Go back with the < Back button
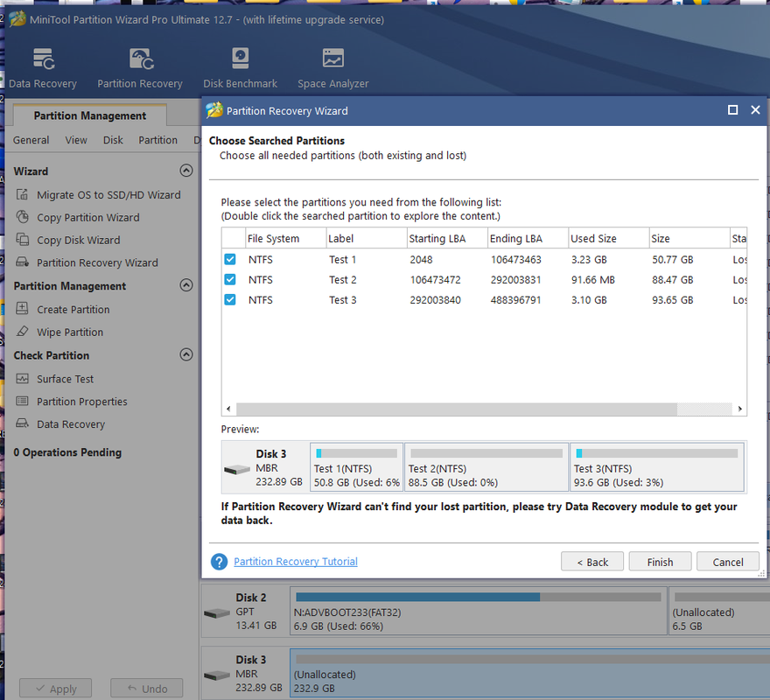 pos(592,562)
